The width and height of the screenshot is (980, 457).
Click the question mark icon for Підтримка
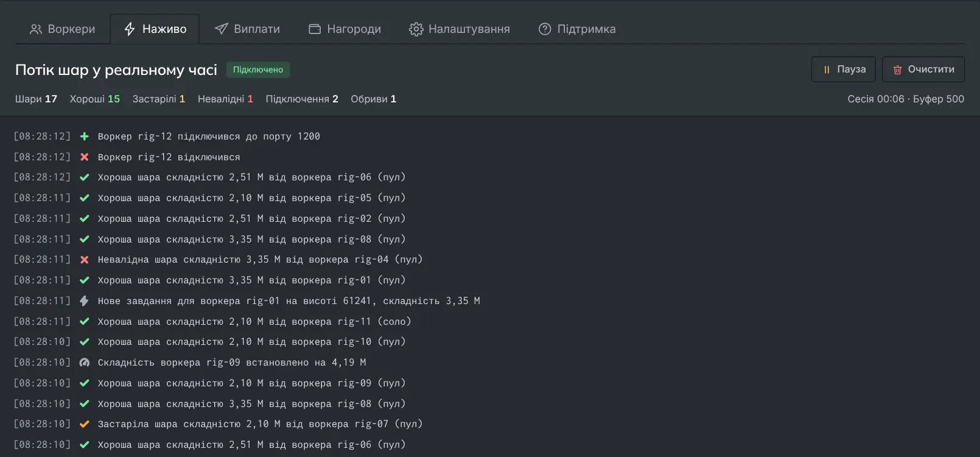pyautogui.click(x=545, y=29)
